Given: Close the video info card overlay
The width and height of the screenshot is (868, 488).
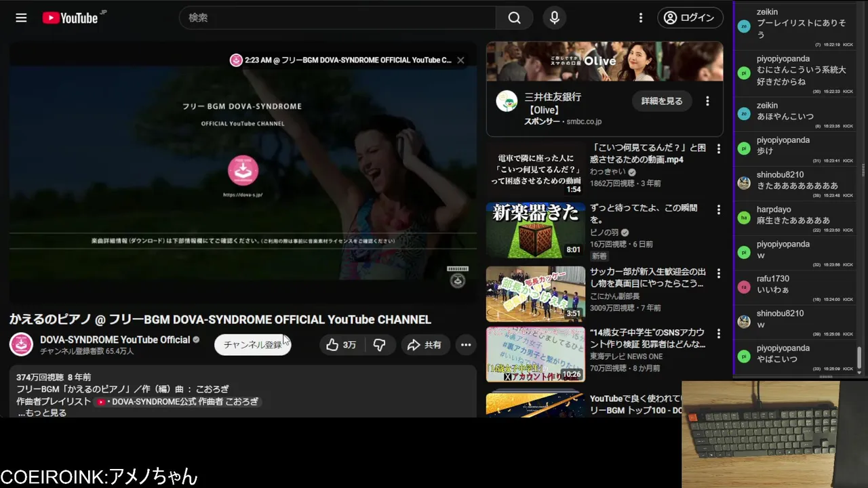Looking at the screenshot, I should [460, 60].
